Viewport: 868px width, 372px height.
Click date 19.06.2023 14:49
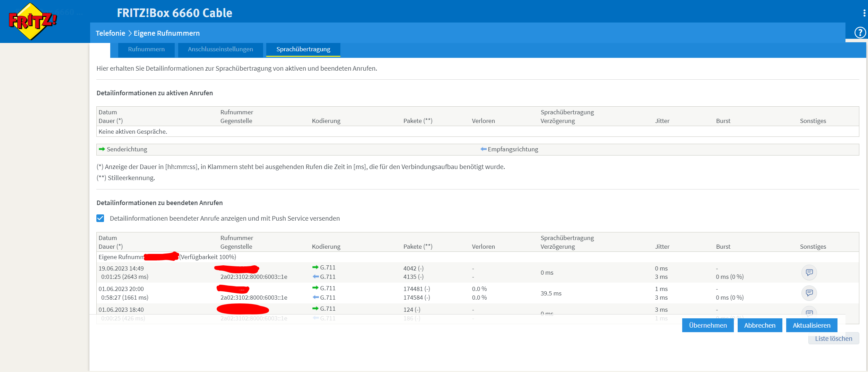(x=121, y=268)
